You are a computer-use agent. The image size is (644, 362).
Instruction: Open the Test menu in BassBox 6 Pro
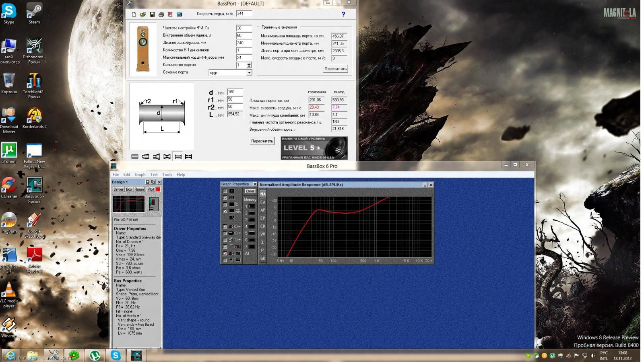click(x=154, y=175)
